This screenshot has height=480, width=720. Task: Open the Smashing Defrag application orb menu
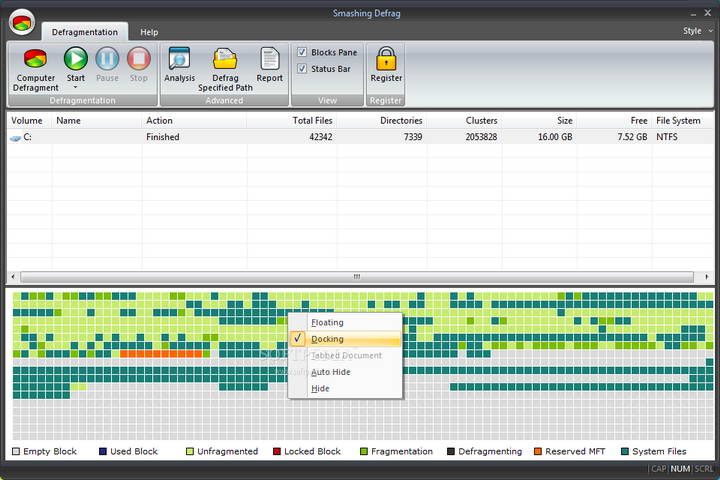[x=22, y=22]
